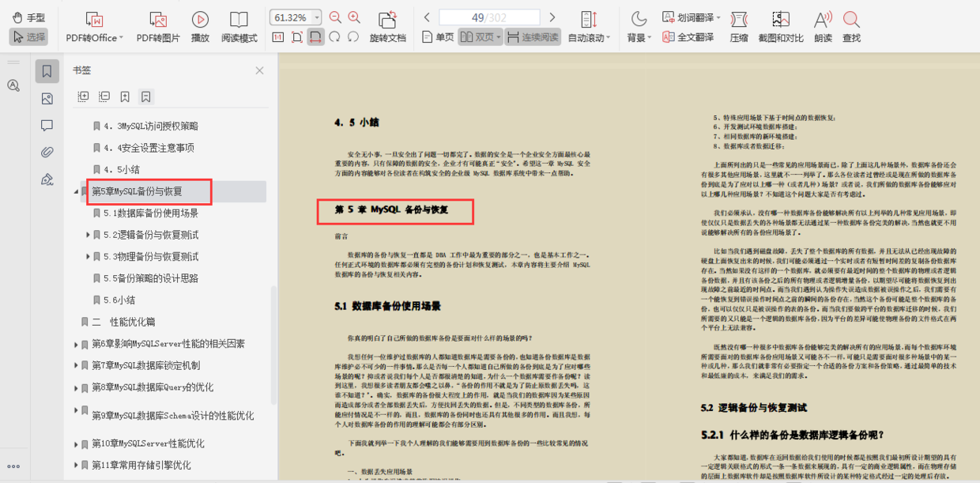Expand 5.3物理备份与恢复测试 bookmark
This screenshot has height=483, width=980.
coord(88,257)
